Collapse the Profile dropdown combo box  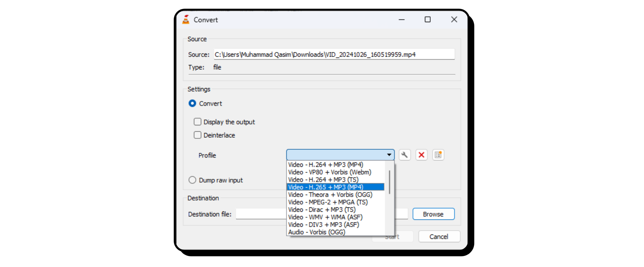340,155
